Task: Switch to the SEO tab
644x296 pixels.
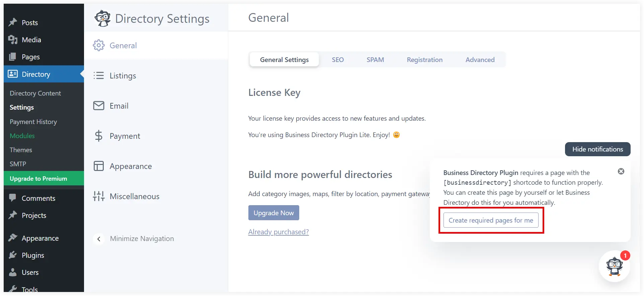Action: [x=338, y=60]
